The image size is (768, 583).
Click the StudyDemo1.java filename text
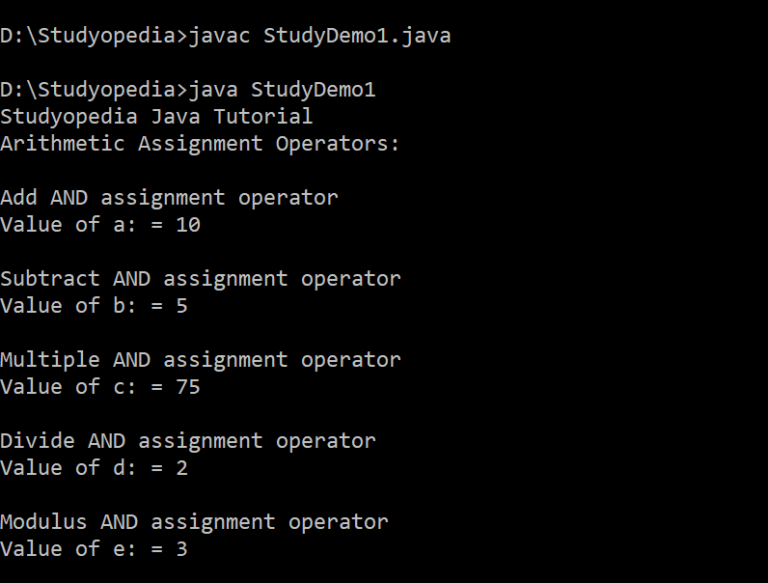[x=357, y=36]
